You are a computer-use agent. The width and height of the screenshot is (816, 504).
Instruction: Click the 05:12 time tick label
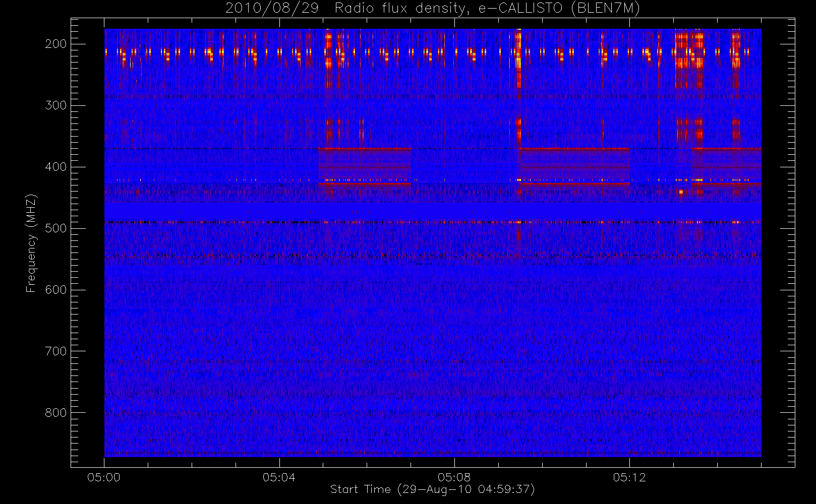point(629,477)
